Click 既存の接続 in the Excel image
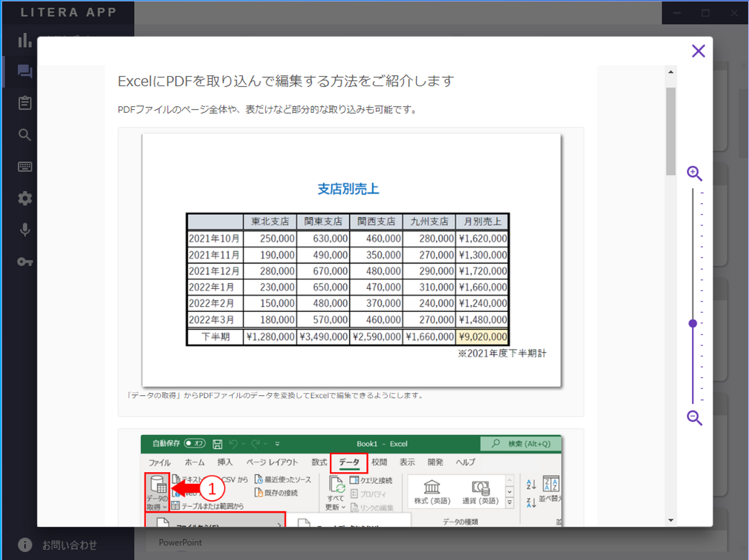Screen dimensions: 749x560 276,493
